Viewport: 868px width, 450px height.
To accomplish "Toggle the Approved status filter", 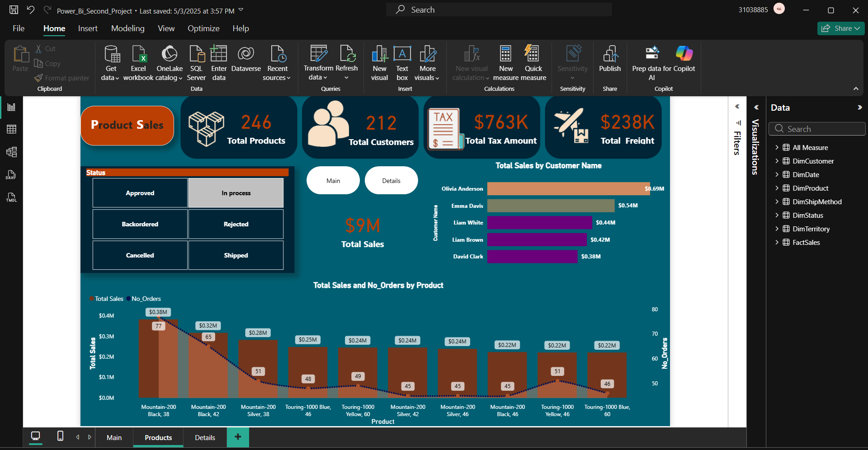I will point(140,192).
